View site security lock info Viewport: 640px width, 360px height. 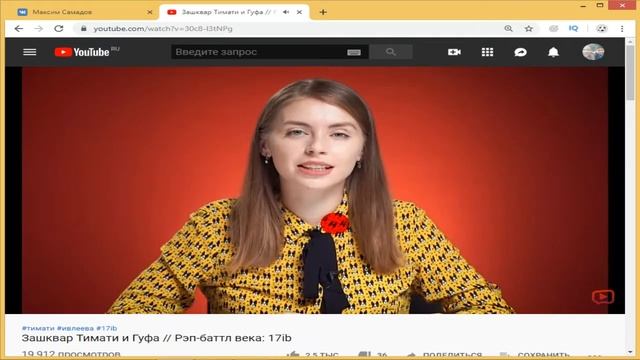pyautogui.click(x=84, y=29)
